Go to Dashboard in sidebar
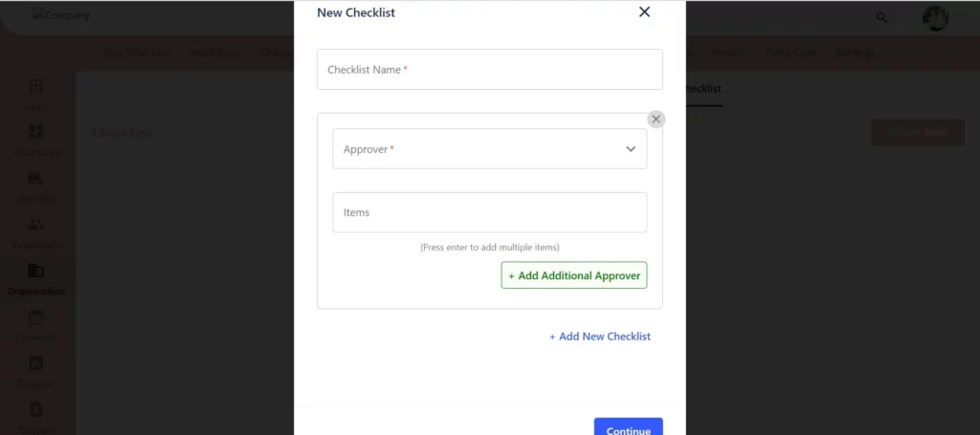The height and width of the screenshot is (435, 980). (35, 141)
